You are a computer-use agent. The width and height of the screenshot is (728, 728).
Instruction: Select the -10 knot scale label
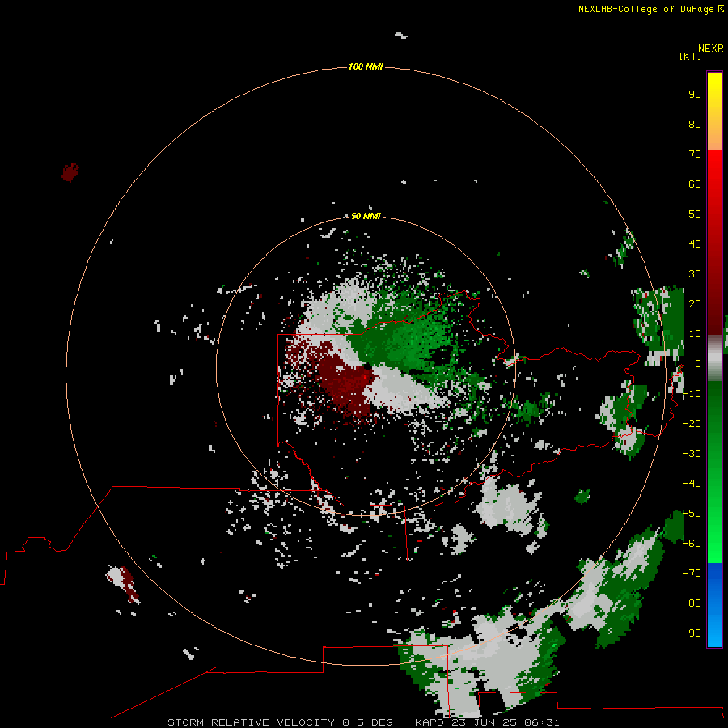tap(692, 394)
